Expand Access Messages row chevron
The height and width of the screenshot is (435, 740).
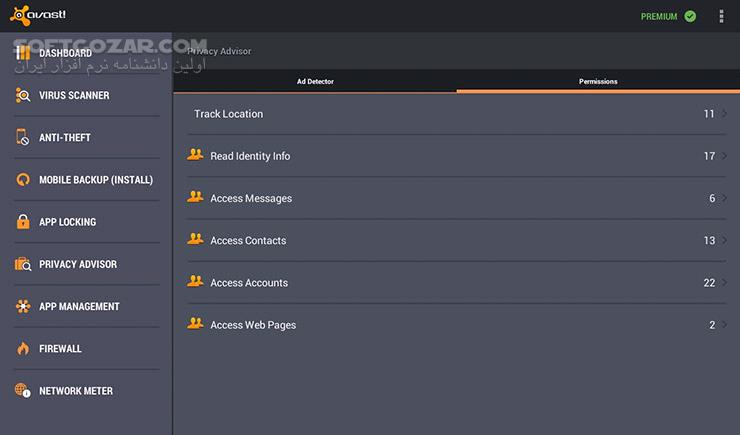724,198
